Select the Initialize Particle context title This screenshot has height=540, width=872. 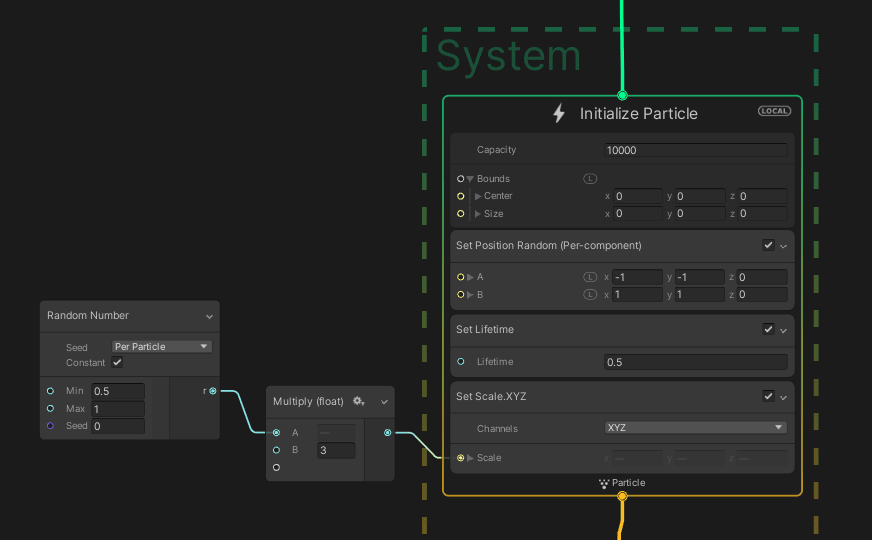click(638, 113)
